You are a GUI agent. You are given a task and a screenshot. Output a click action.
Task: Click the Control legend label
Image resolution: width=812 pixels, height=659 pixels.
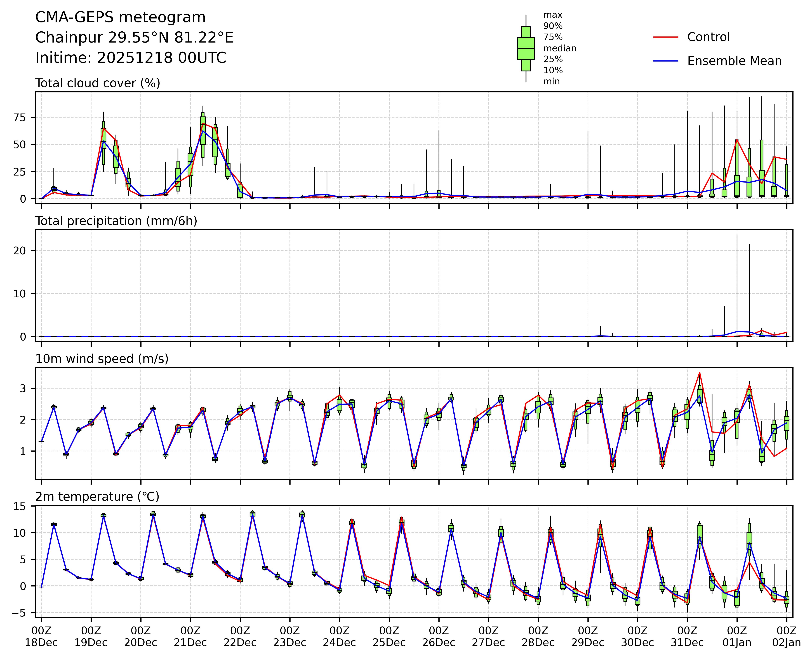click(x=708, y=37)
